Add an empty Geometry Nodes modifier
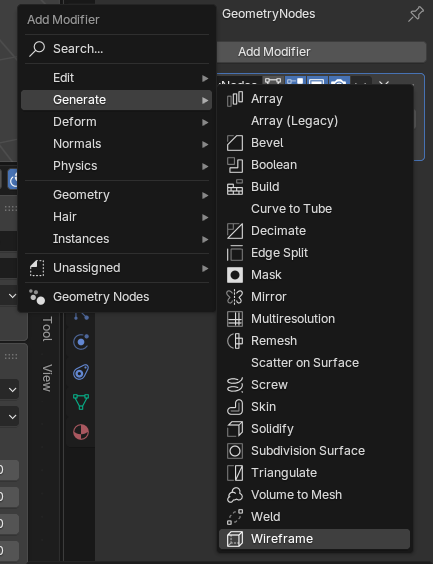Image resolution: width=433 pixels, height=564 pixels. point(117,297)
